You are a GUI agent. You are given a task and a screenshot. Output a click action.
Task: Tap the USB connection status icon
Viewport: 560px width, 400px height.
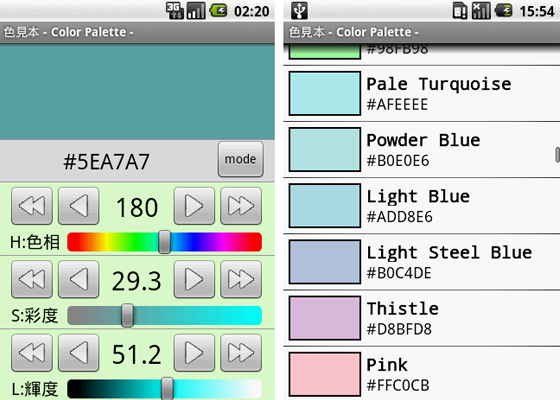point(299,10)
